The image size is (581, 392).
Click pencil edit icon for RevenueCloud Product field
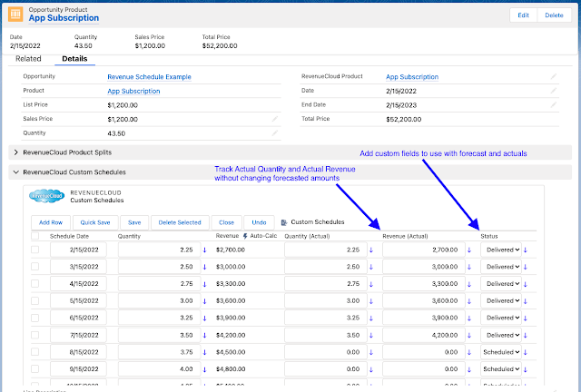(x=553, y=76)
